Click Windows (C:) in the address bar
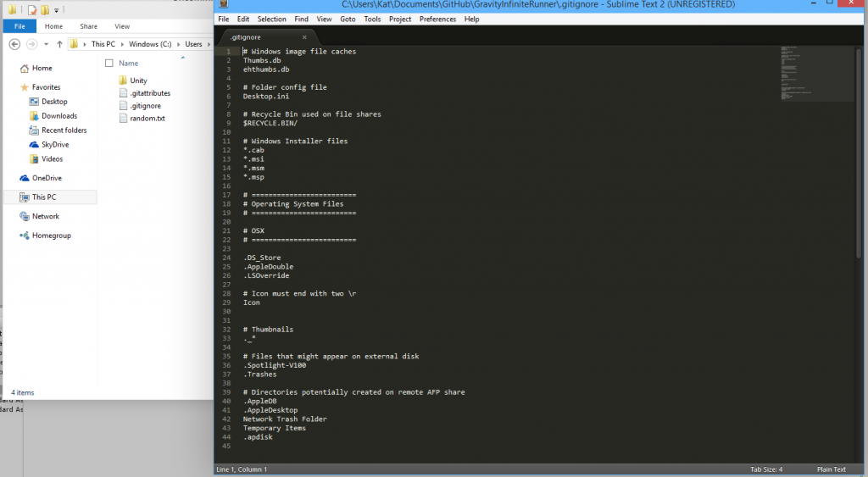Image resolution: width=868 pixels, height=477 pixels. click(x=150, y=44)
